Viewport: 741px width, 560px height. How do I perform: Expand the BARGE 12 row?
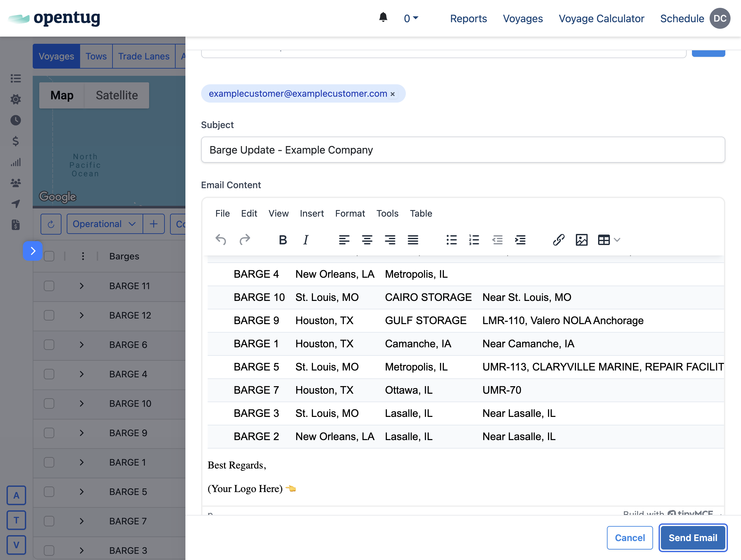(x=81, y=315)
